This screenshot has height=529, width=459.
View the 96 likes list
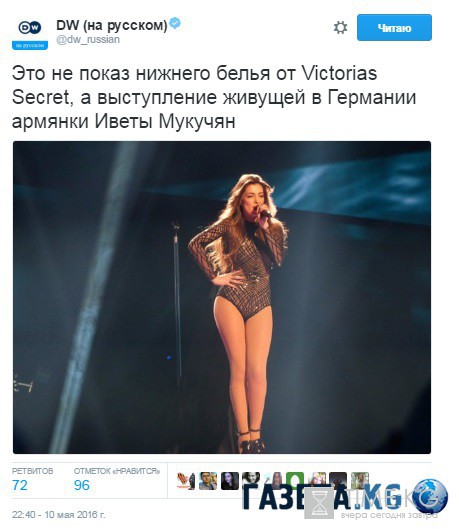click(117, 480)
